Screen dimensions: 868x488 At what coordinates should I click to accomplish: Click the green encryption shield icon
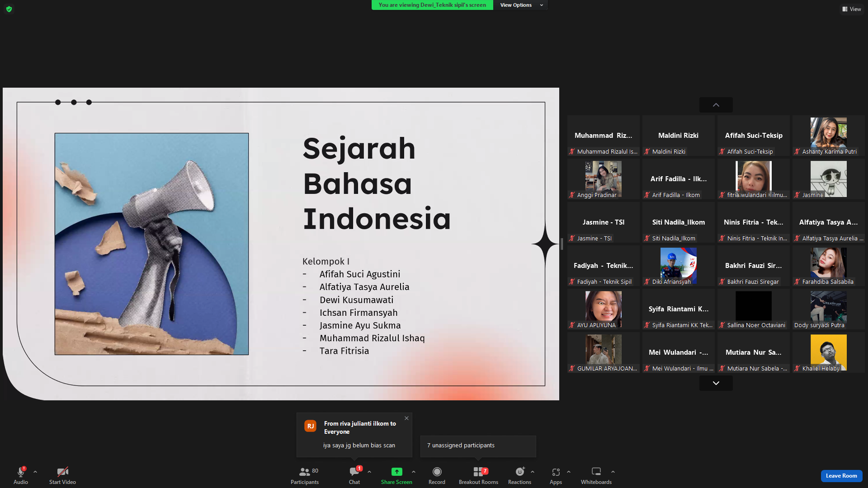(x=9, y=9)
